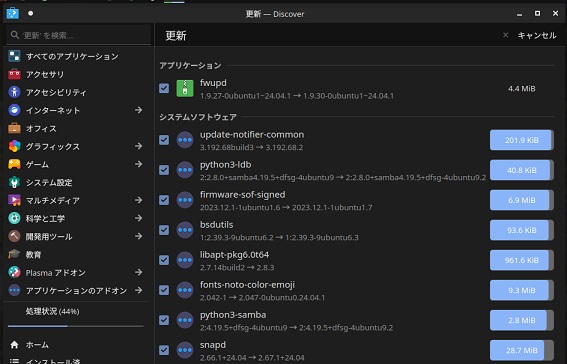
Task: Expand the Graphics category arrow
Action: coord(138,146)
